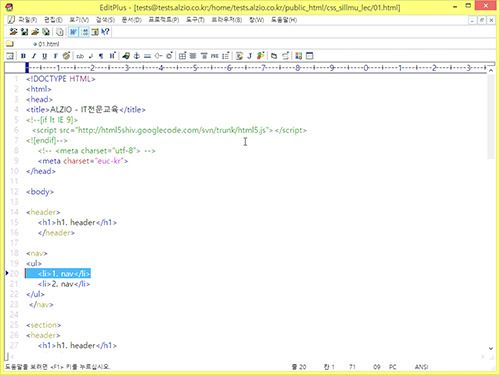The height and width of the screenshot is (375, 500).
Task: Click scroll down arrow of vertical scrollbar
Action: 491,348
